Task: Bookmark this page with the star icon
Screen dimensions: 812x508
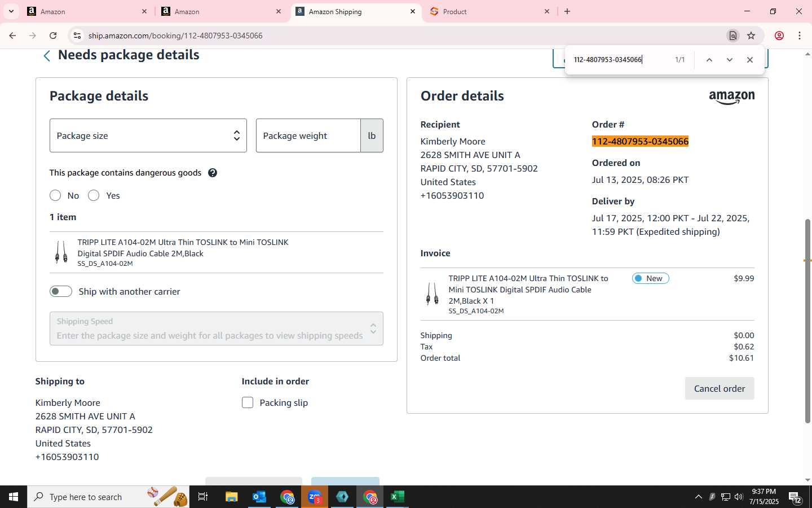Action: 751,36
